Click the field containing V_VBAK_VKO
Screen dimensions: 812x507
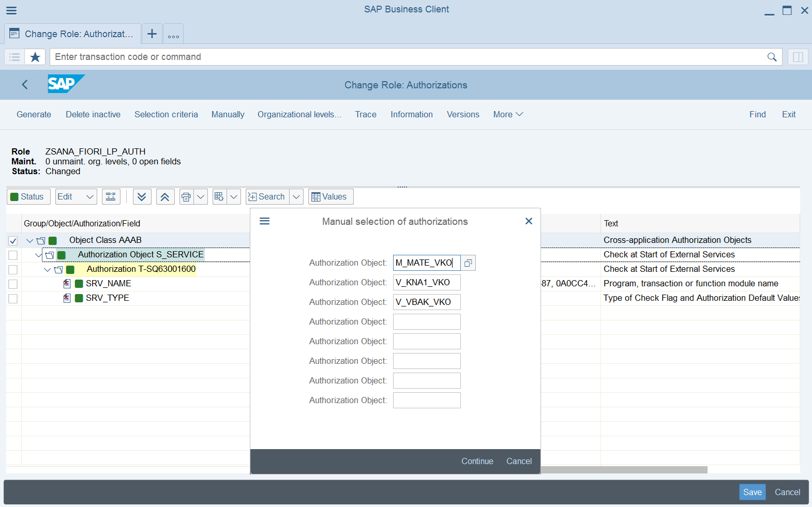(x=427, y=302)
